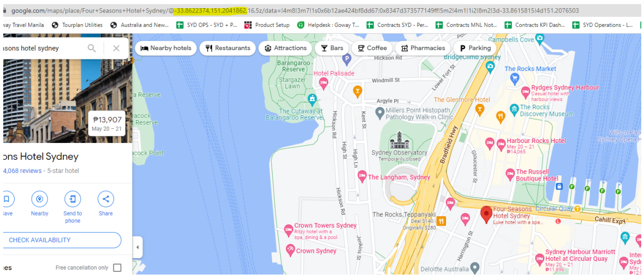Click the CHECK AVAILABILITY button
The height and width of the screenshot is (280, 644).
tap(62, 240)
